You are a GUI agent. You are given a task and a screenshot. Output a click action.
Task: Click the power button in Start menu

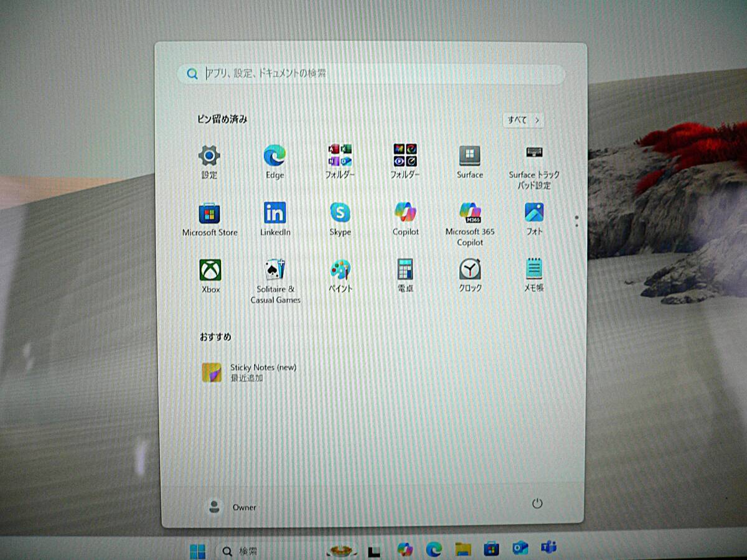[537, 504]
